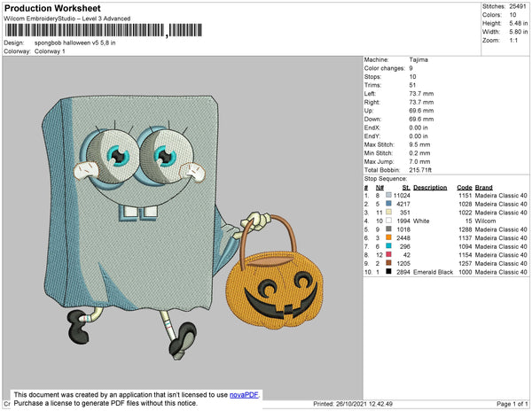This screenshot has height=411, width=532.
Task: Click the Trims value 51
Action: [412, 85]
